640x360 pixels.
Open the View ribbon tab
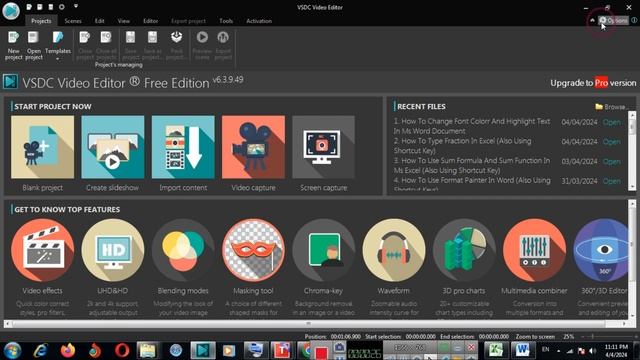click(124, 21)
